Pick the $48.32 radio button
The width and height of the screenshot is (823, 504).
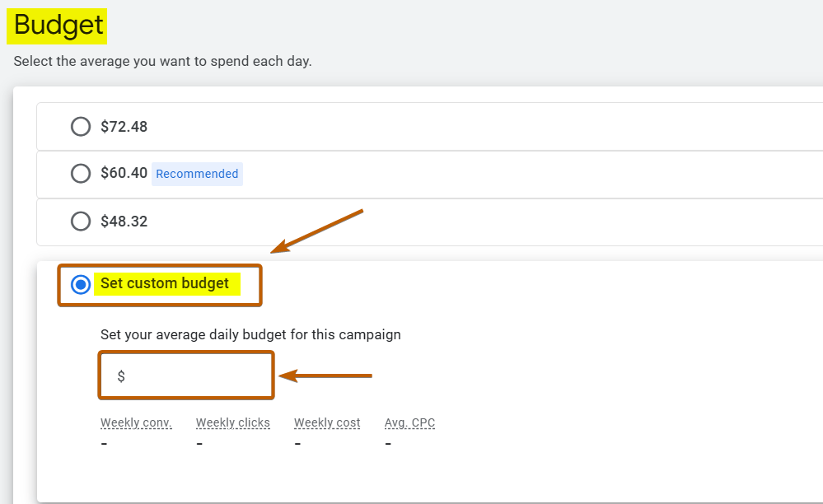pos(81,222)
